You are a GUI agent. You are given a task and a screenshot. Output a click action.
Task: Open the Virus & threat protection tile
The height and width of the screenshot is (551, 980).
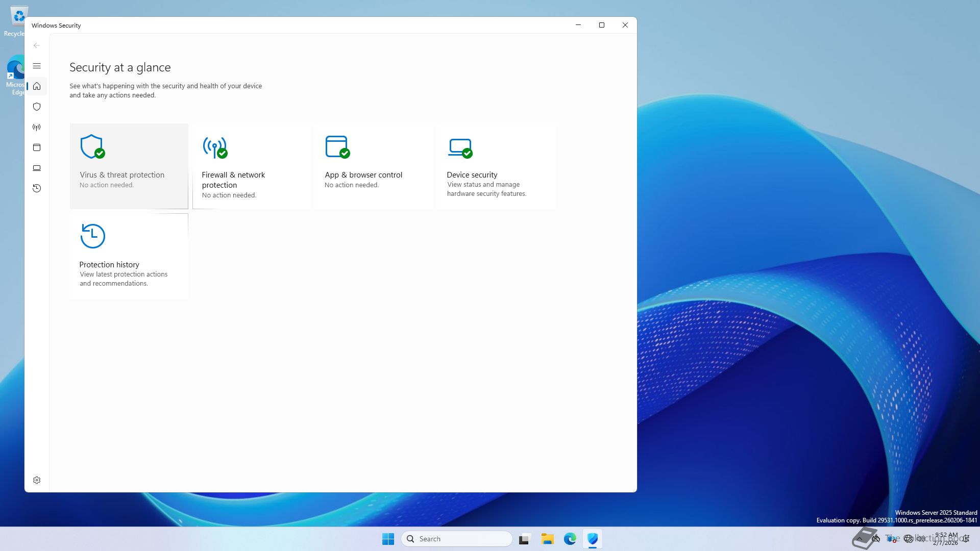[129, 166]
